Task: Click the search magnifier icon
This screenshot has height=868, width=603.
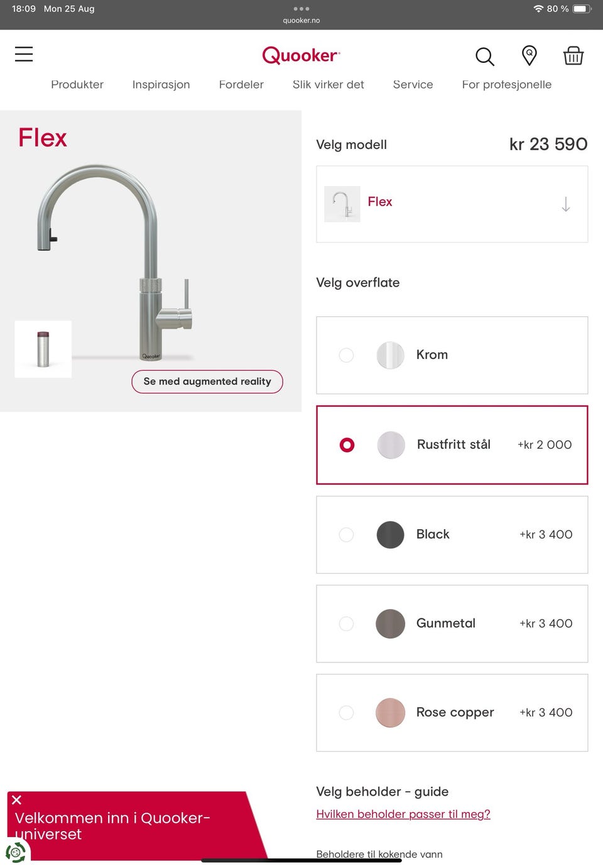Action: [x=484, y=57]
